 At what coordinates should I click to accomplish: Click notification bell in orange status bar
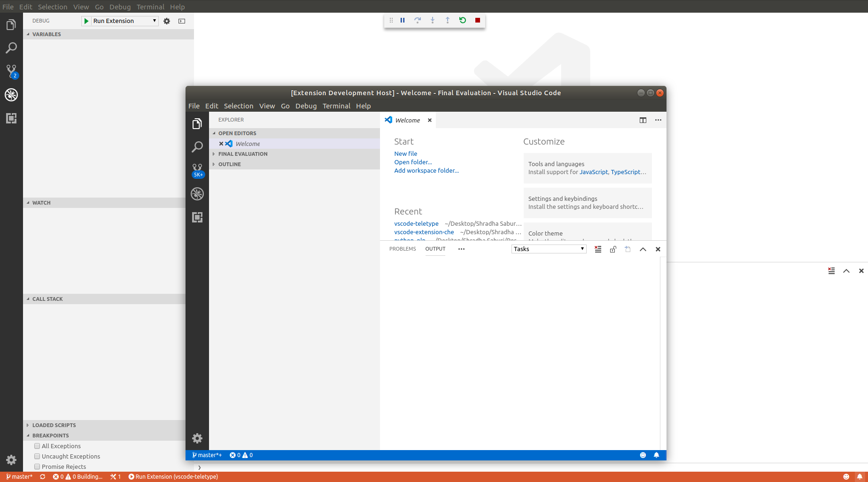tap(860, 477)
